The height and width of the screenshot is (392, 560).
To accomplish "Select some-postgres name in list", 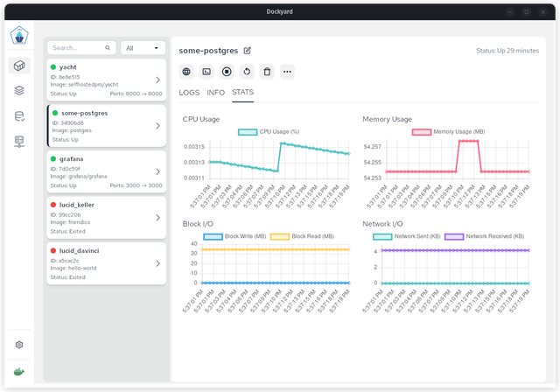I will [x=85, y=113].
